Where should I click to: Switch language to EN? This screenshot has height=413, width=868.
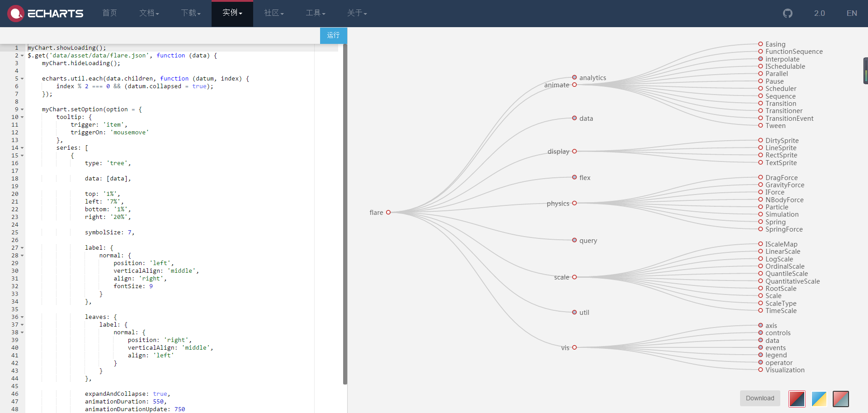pos(851,13)
